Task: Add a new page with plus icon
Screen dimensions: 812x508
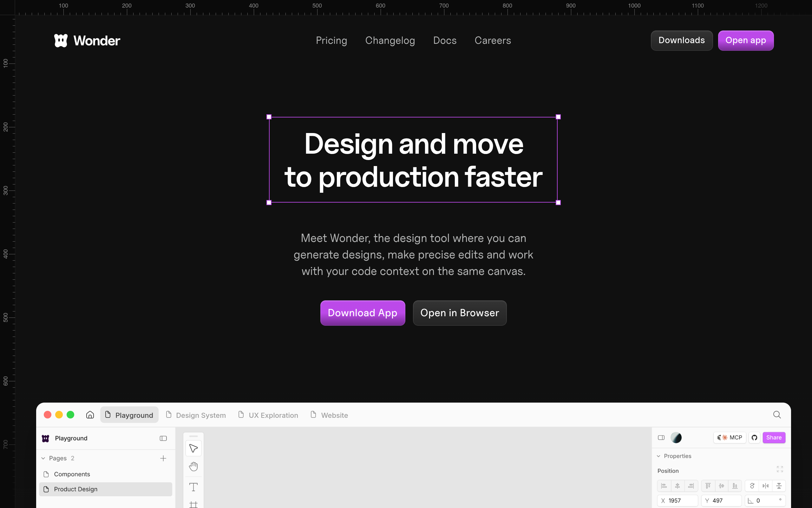Action: coord(163,458)
